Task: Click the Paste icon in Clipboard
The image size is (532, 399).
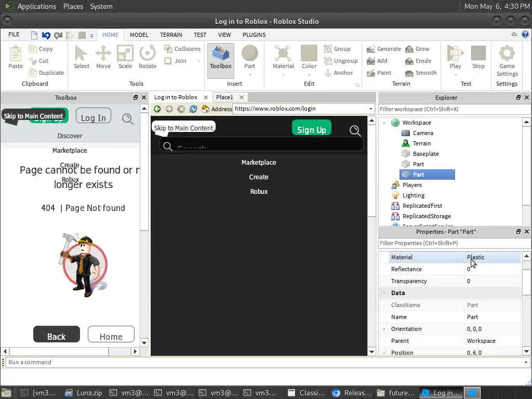Action: tap(15, 57)
